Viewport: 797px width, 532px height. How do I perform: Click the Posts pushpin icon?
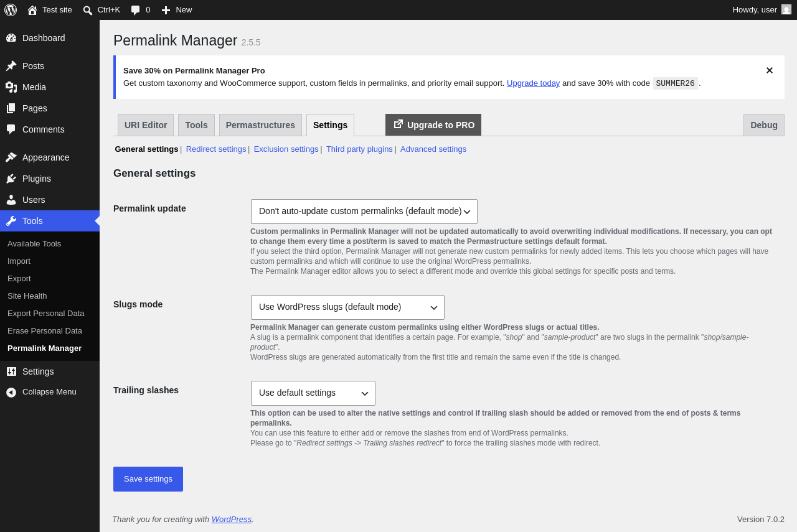pos(11,66)
